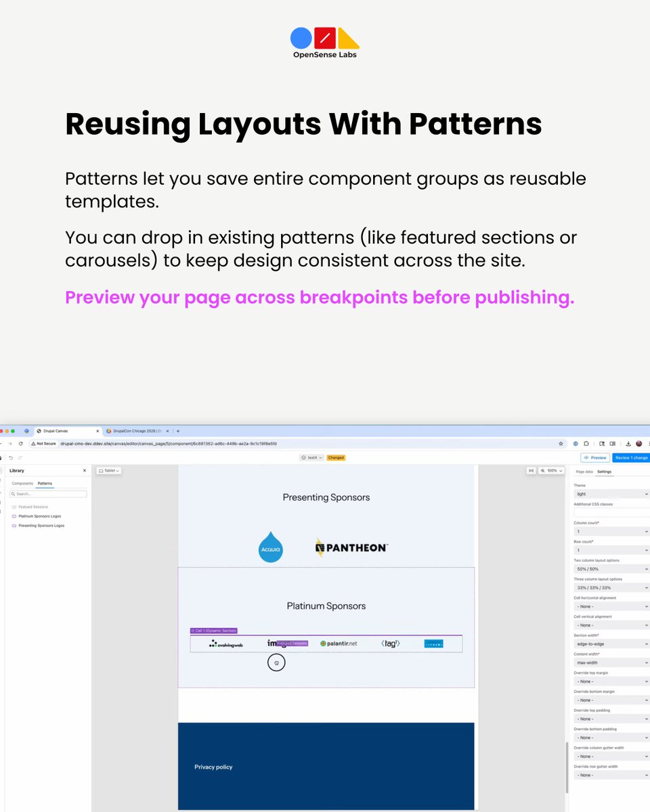Open the Content width dropdown

tap(611, 662)
